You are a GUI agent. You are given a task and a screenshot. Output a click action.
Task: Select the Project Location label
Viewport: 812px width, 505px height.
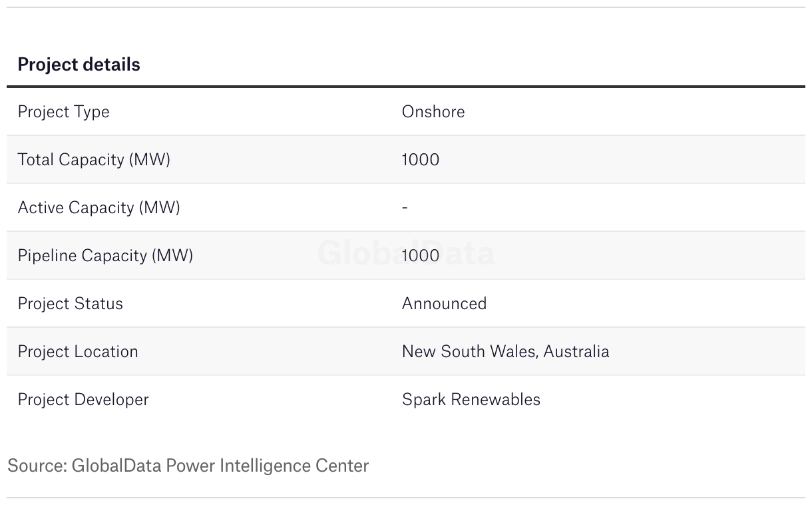78,351
